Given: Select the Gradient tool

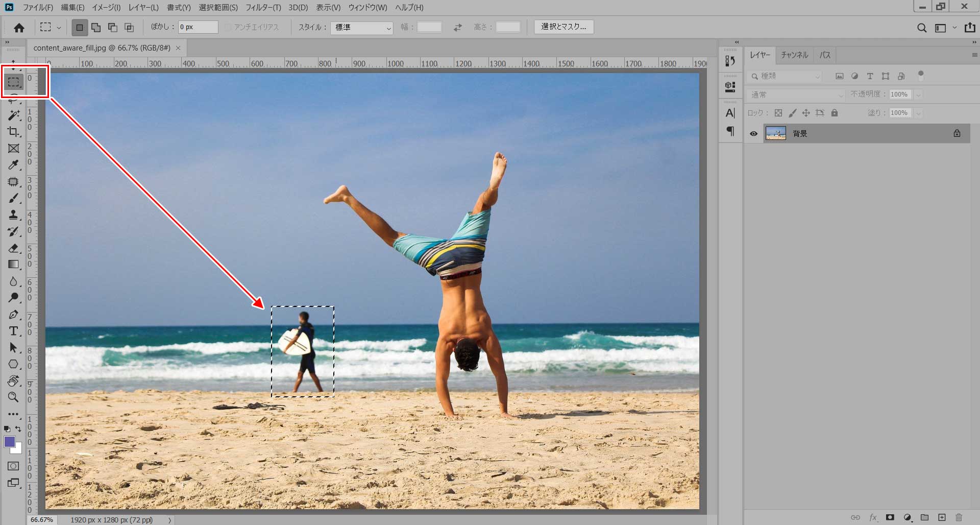Looking at the screenshot, I should tap(13, 265).
